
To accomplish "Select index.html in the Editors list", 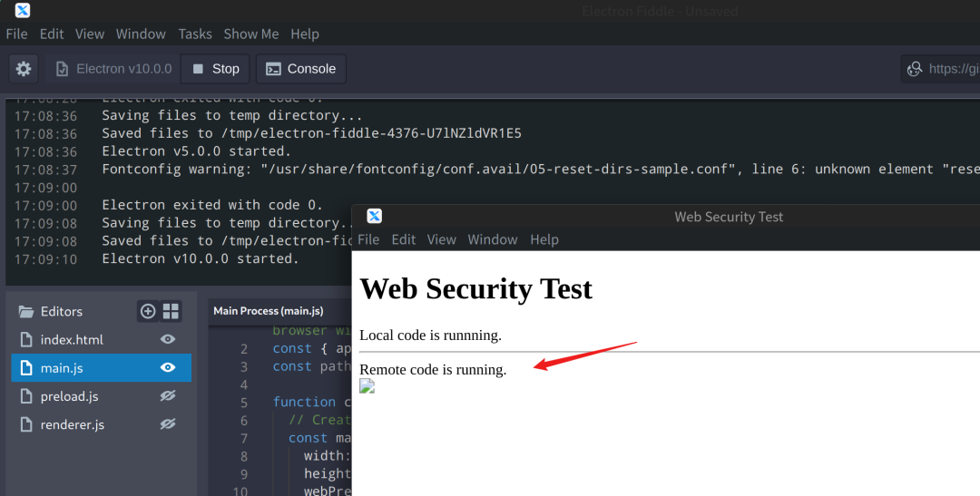I will (102, 340).
